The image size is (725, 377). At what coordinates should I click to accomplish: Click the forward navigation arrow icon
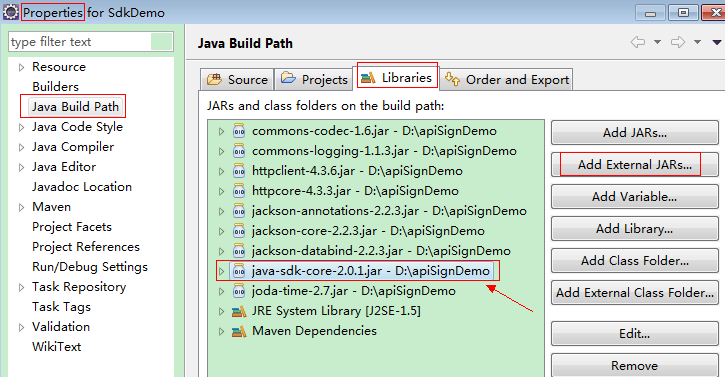click(678, 42)
